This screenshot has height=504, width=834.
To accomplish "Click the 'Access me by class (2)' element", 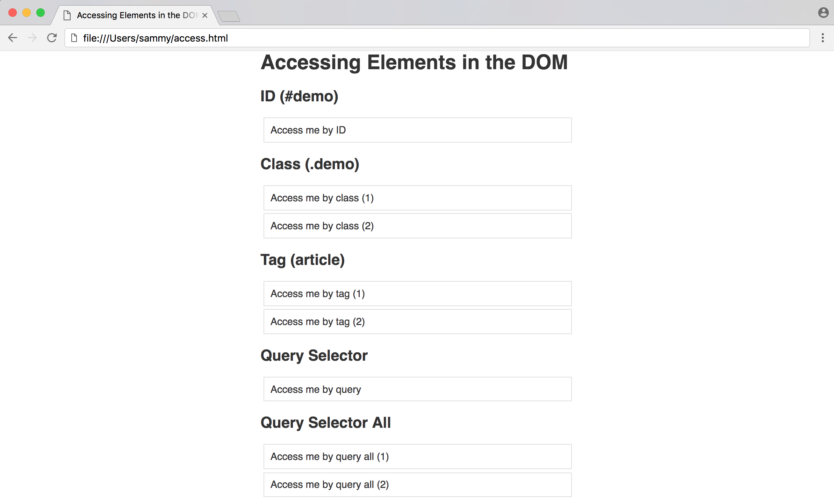I will [417, 225].
